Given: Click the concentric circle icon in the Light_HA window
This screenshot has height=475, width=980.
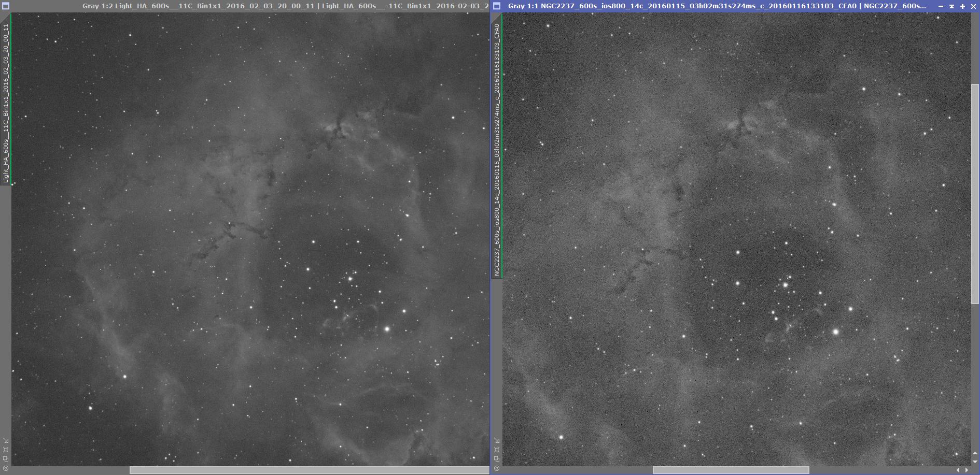Looking at the screenshot, I should click(6, 468).
